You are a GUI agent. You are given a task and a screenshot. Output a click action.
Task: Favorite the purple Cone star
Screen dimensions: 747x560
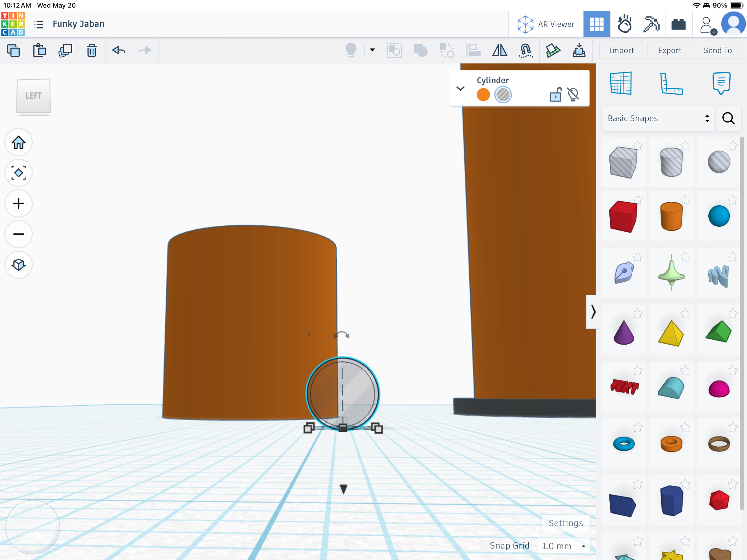point(637,313)
